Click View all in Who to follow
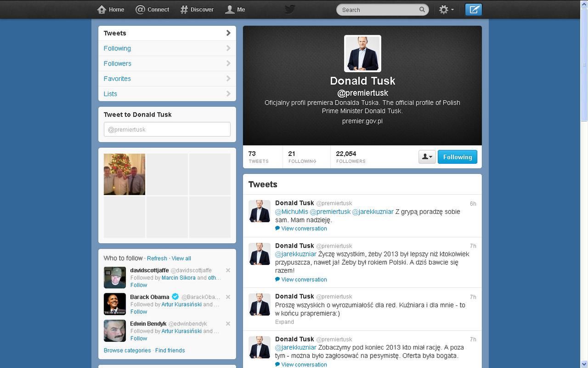 tap(181, 259)
